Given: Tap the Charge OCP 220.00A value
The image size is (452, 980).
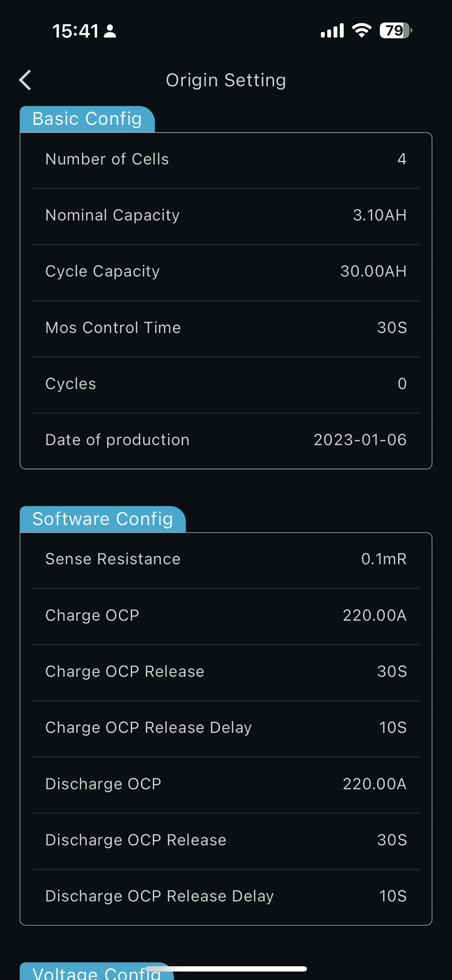Looking at the screenshot, I should 374,615.
